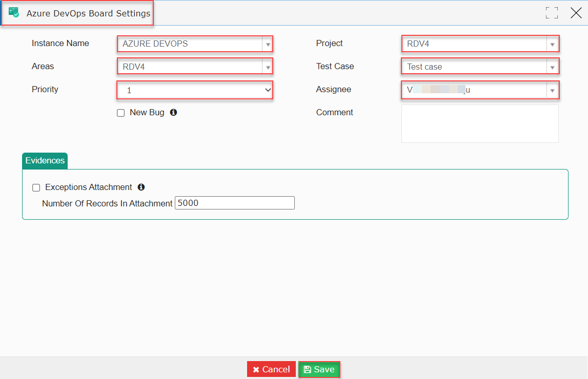Screen dimensions: 588x379
Task: Click the Azure DevOps board icon in title
Action: (x=14, y=12)
